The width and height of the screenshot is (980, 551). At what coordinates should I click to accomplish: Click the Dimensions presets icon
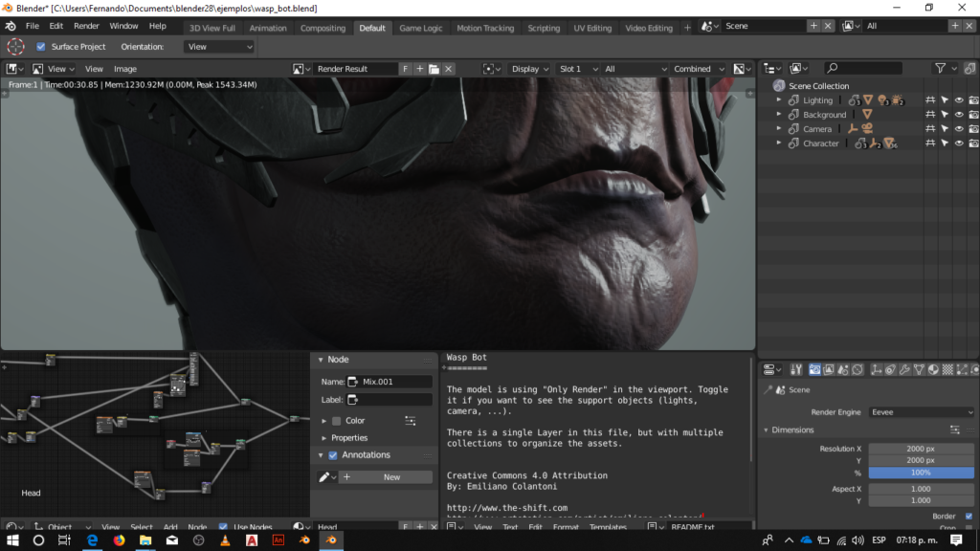954,430
